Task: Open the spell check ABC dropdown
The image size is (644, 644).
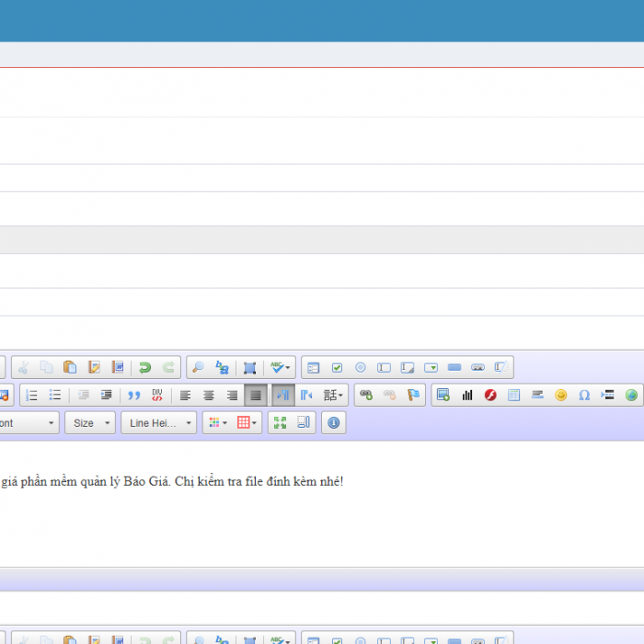Action: click(281, 368)
